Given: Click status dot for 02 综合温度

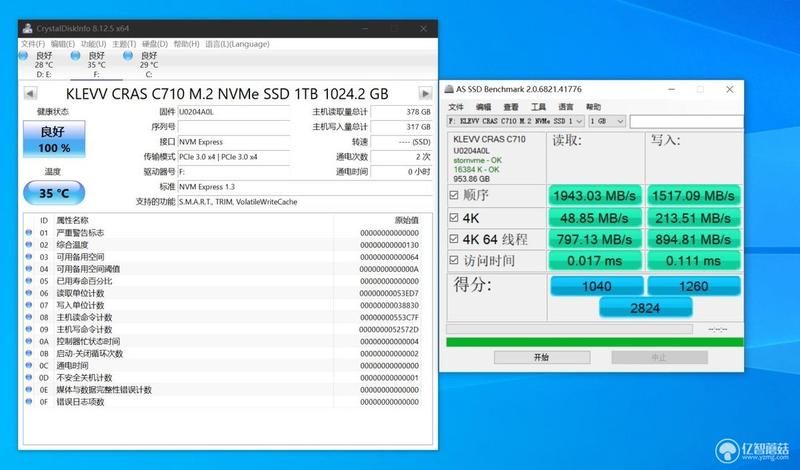Looking at the screenshot, I should pyautogui.click(x=29, y=245).
